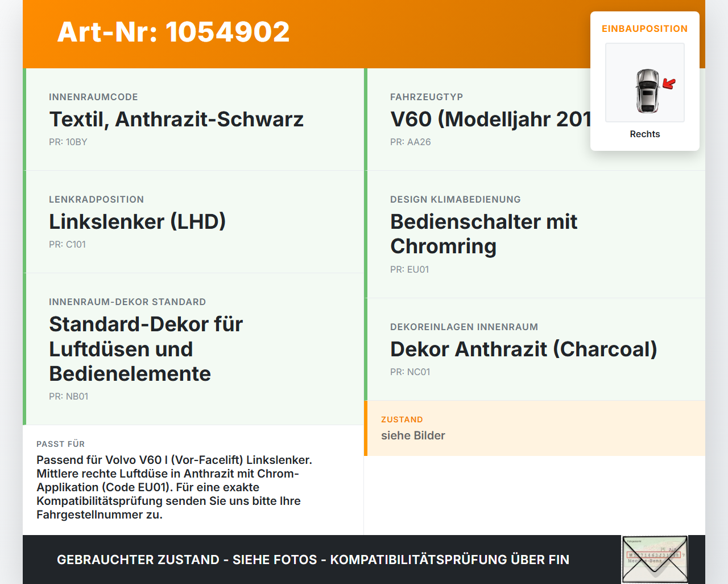Click the 'PR: EU01' code
Viewport: 728px width, 584px height.
point(409,269)
